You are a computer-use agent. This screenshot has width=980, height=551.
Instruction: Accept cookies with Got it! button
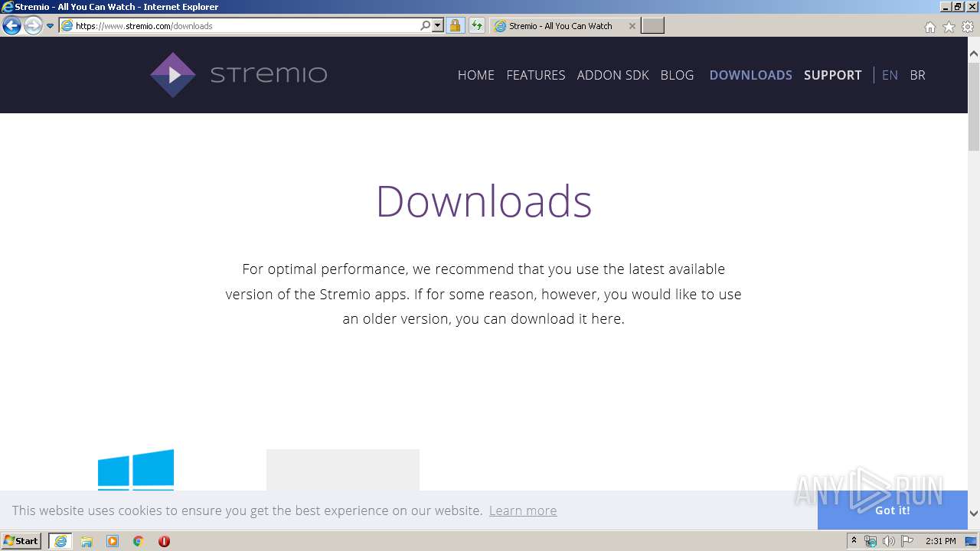(x=893, y=510)
